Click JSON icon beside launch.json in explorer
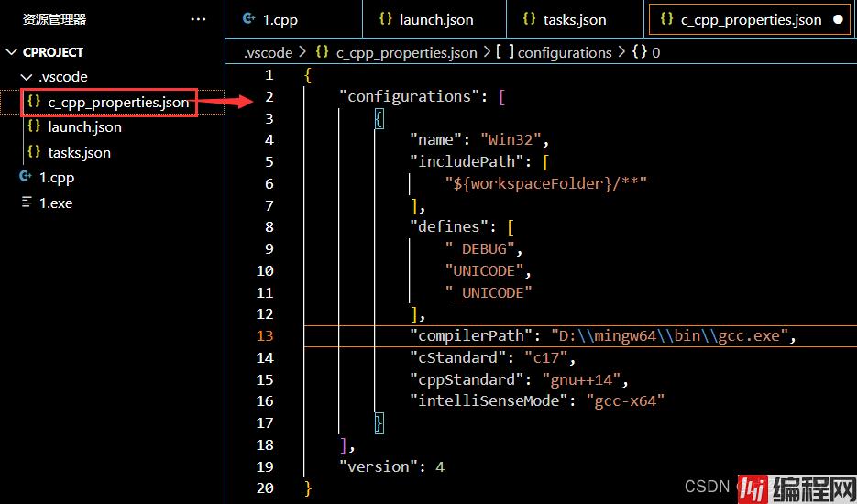Image resolution: width=857 pixels, height=504 pixels. click(34, 126)
